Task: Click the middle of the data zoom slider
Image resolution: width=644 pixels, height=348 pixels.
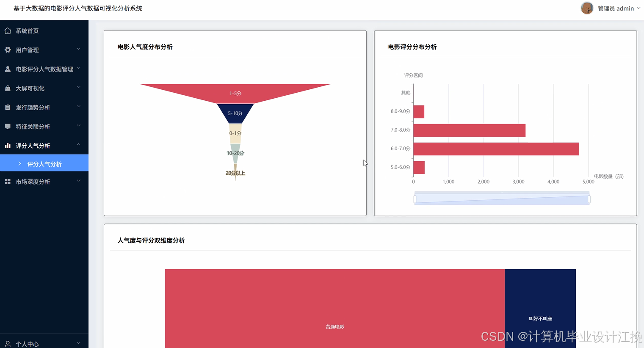Action: pyautogui.click(x=502, y=199)
